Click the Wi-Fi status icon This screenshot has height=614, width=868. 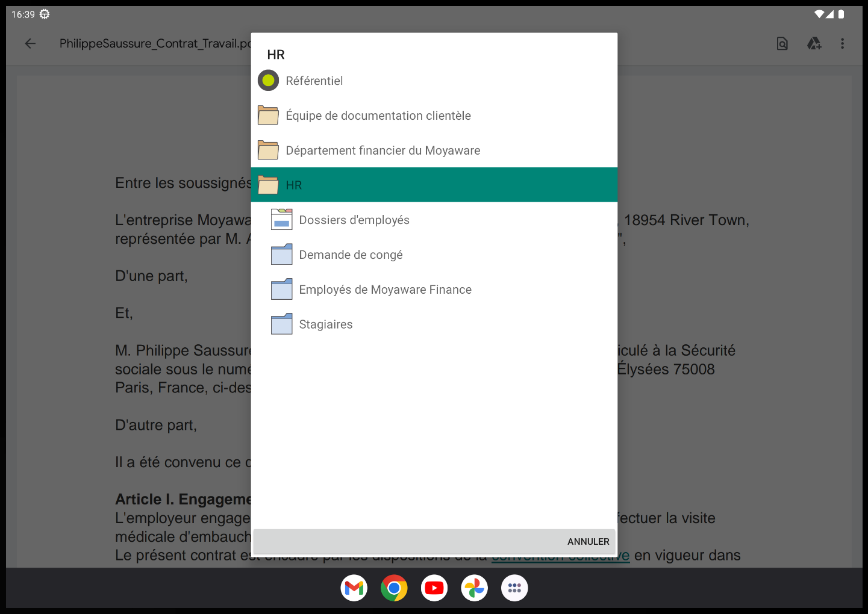click(x=819, y=14)
